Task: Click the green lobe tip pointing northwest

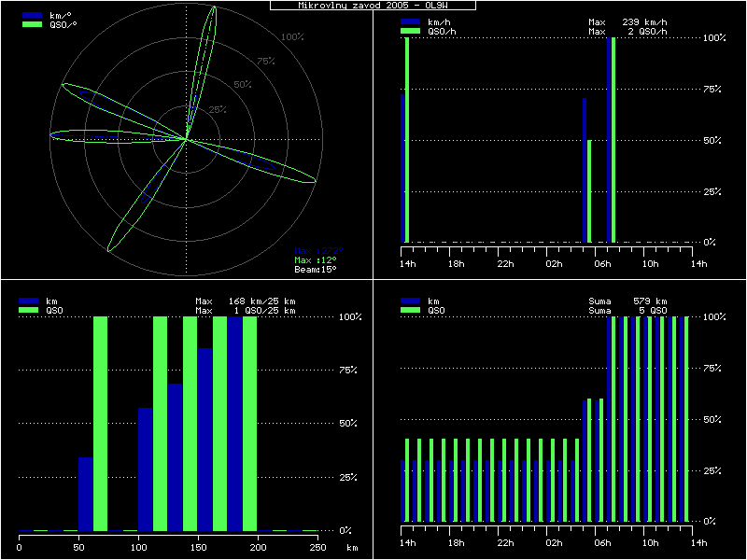Action: coord(63,85)
